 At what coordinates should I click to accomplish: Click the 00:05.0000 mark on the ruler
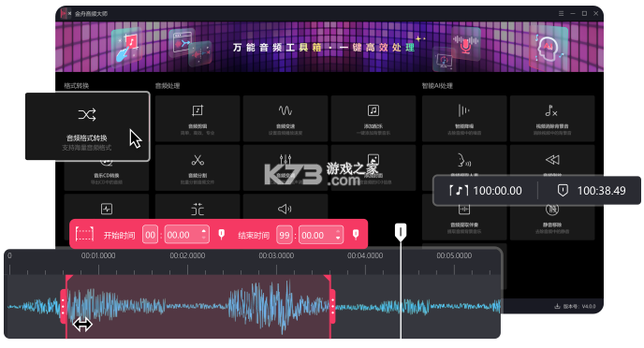[x=454, y=255]
